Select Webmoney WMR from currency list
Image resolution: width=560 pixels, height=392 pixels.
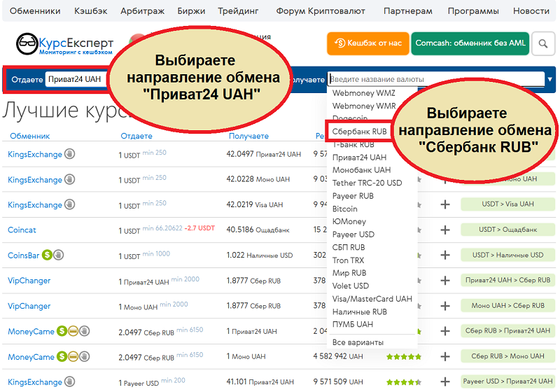364,106
